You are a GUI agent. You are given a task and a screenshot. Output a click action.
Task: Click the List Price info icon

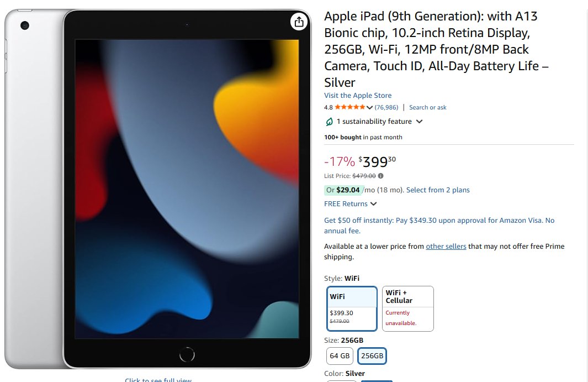(380, 176)
